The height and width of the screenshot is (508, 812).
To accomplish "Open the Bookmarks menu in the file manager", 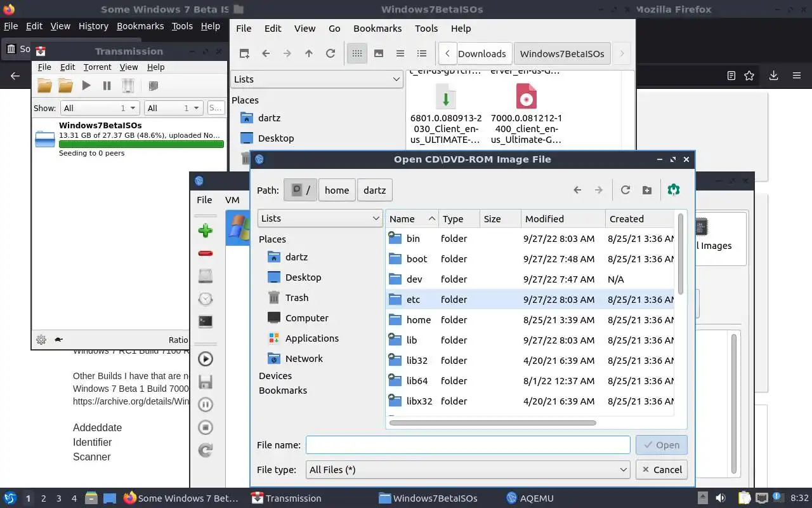I will click(x=377, y=28).
